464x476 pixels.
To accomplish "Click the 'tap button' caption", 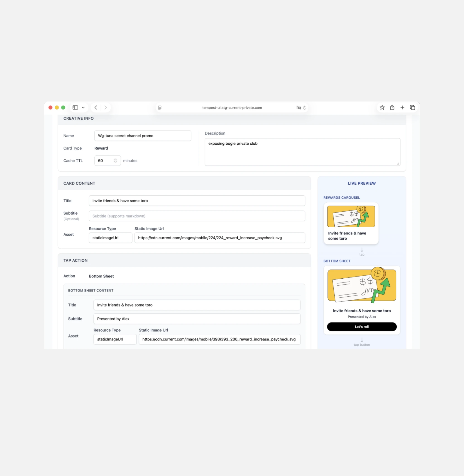I will 362,345.
